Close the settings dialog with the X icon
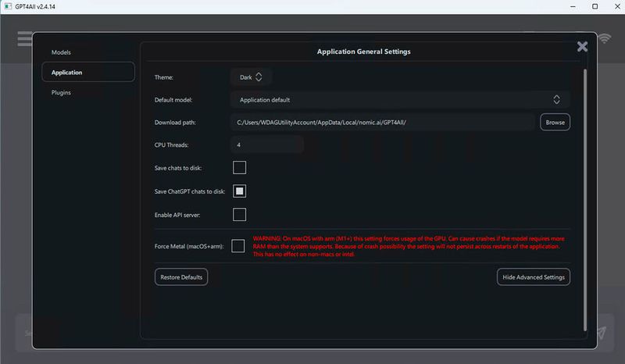The image size is (625, 364). click(x=582, y=47)
